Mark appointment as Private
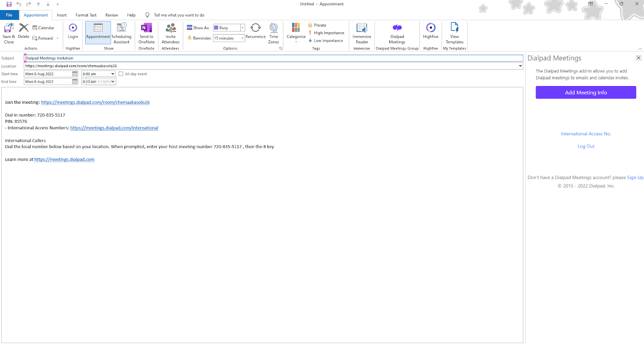Screen dimensions: 644x344 [x=317, y=25]
